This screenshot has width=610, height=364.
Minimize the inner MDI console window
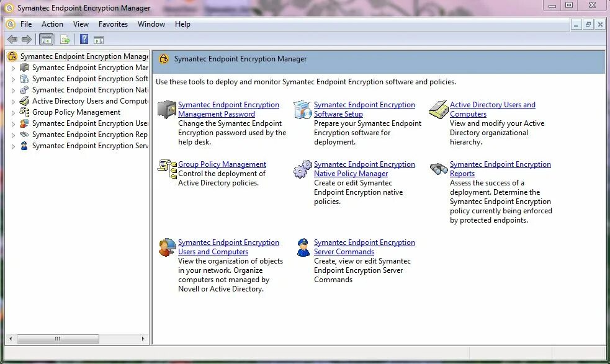(576, 25)
